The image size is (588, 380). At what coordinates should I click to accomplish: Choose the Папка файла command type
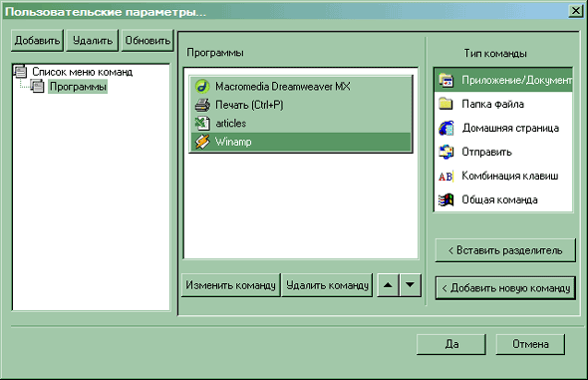coord(503,104)
